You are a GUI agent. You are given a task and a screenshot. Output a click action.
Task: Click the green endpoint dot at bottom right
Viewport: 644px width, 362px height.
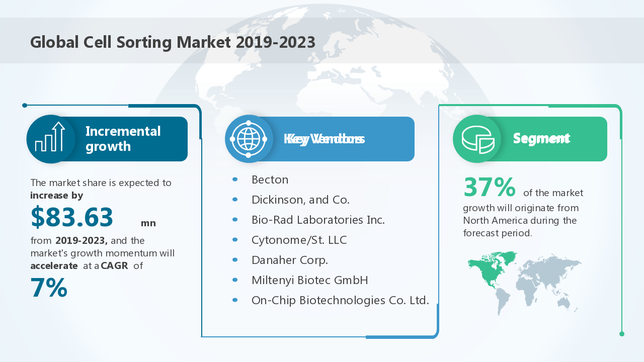[x=622, y=334]
